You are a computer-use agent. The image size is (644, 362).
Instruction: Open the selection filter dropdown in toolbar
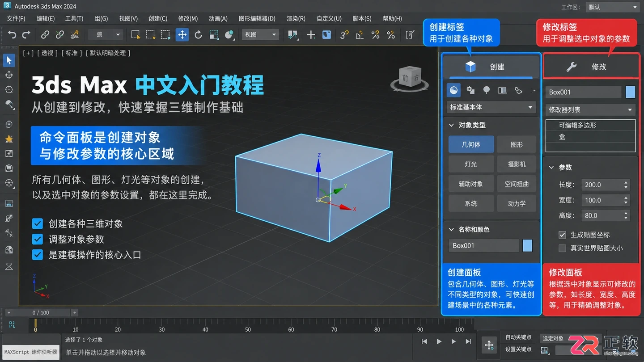106,34
